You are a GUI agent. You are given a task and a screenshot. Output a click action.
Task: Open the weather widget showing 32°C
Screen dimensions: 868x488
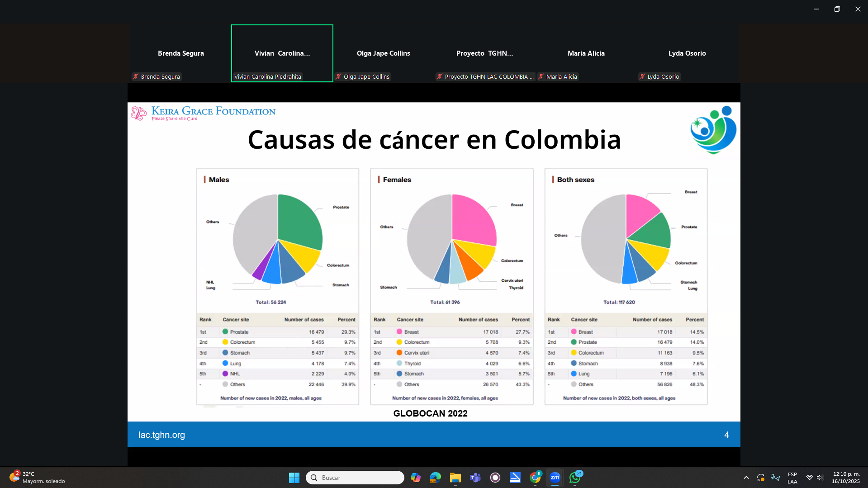(37, 478)
